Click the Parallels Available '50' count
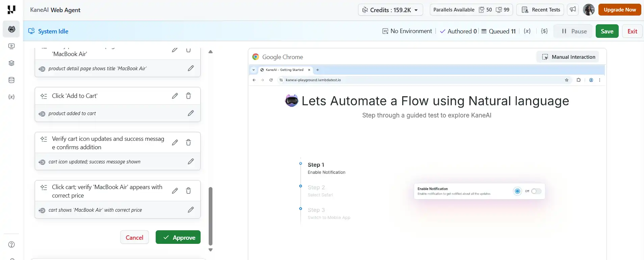The width and height of the screenshot is (644, 260). click(485, 9)
